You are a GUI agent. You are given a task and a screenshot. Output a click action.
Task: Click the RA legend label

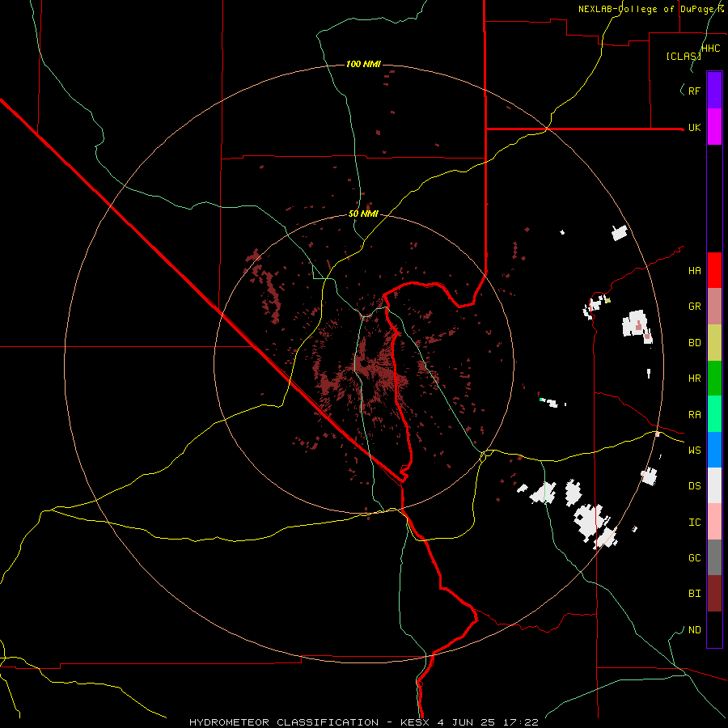[x=694, y=415]
